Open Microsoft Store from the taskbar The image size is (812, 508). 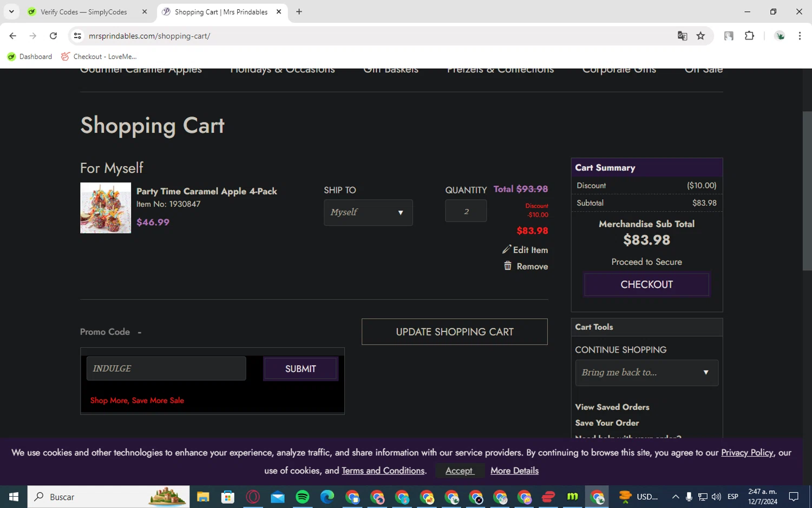coord(228,497)
